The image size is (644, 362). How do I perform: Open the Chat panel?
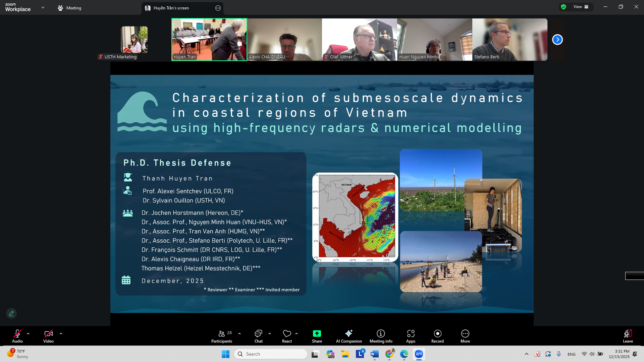tap(258, 336)
